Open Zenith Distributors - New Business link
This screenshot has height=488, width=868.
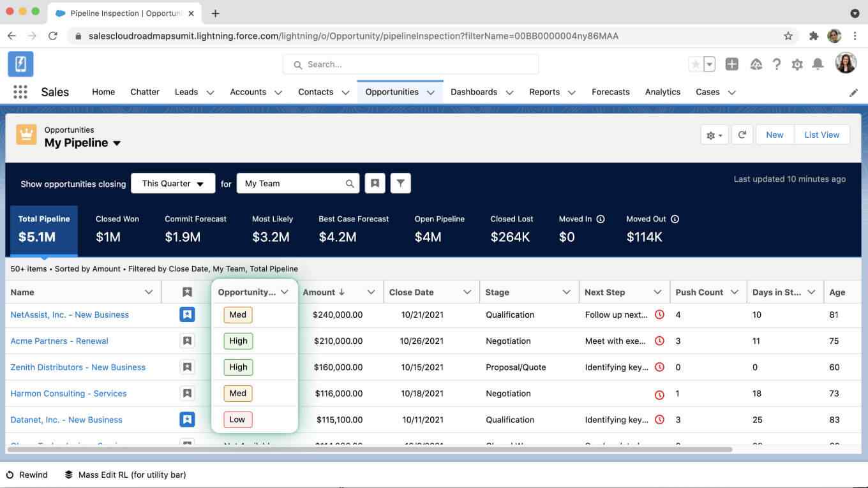click(x=78, y=367)
